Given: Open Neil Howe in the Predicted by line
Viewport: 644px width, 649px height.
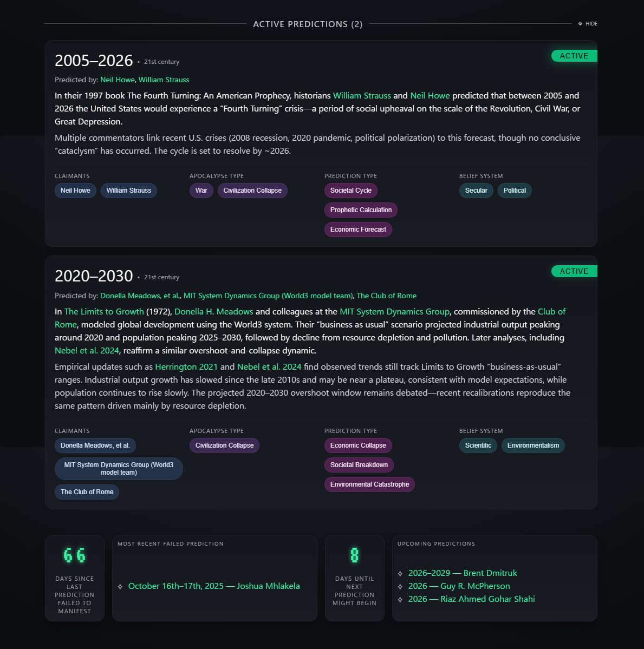Looking at the screenshot, I should 117,80.
